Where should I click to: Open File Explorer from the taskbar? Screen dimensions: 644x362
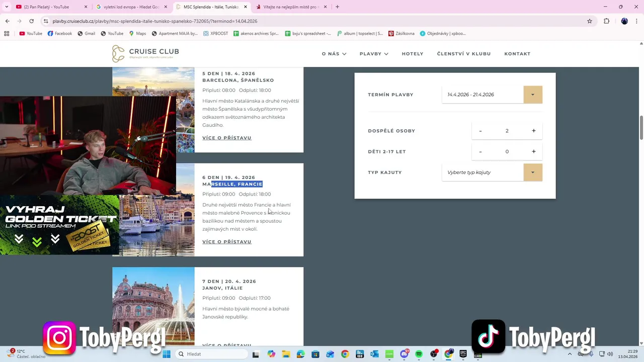coord(286,354)
